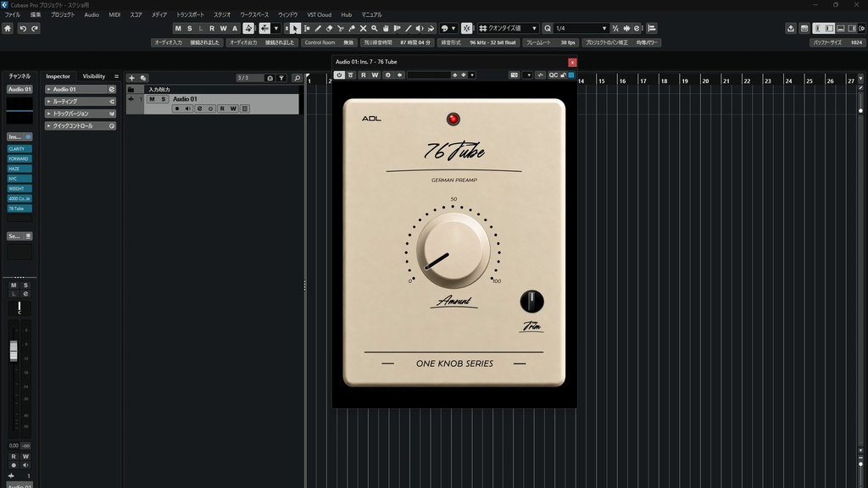The width and height of the screenshot is (868, 488).
Task: Open the track search magnifier icon
Action: pos(297,78)
